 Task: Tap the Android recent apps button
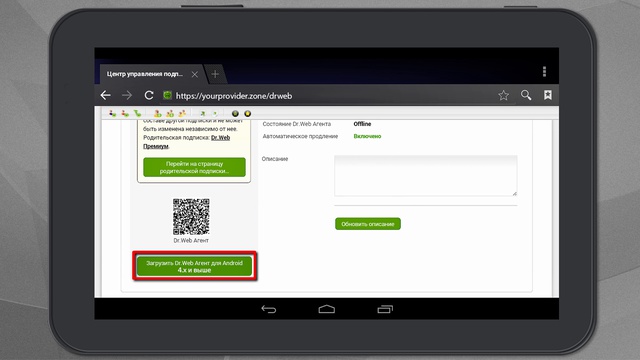coord(385,309)
